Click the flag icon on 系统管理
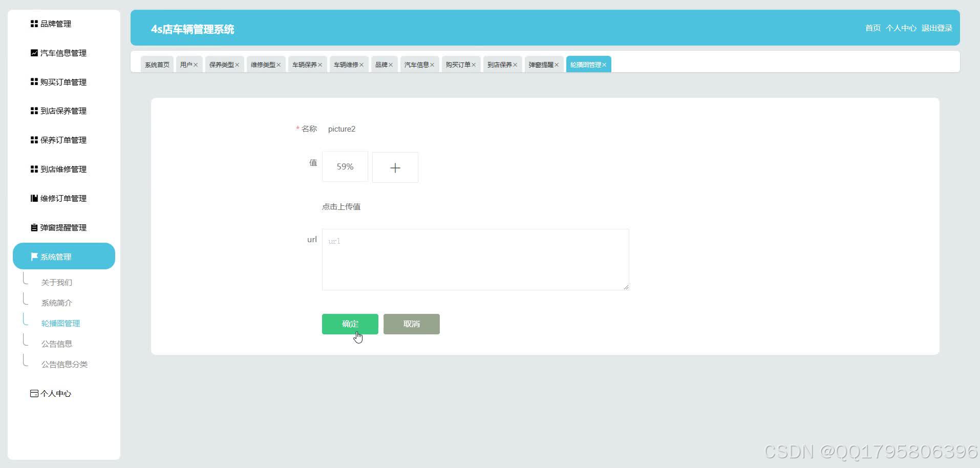 [35, 257]
